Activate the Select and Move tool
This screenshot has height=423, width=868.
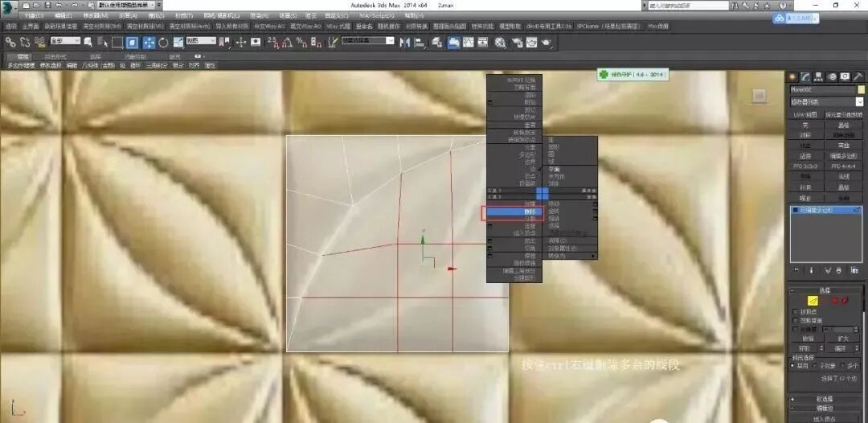[149, 42]
